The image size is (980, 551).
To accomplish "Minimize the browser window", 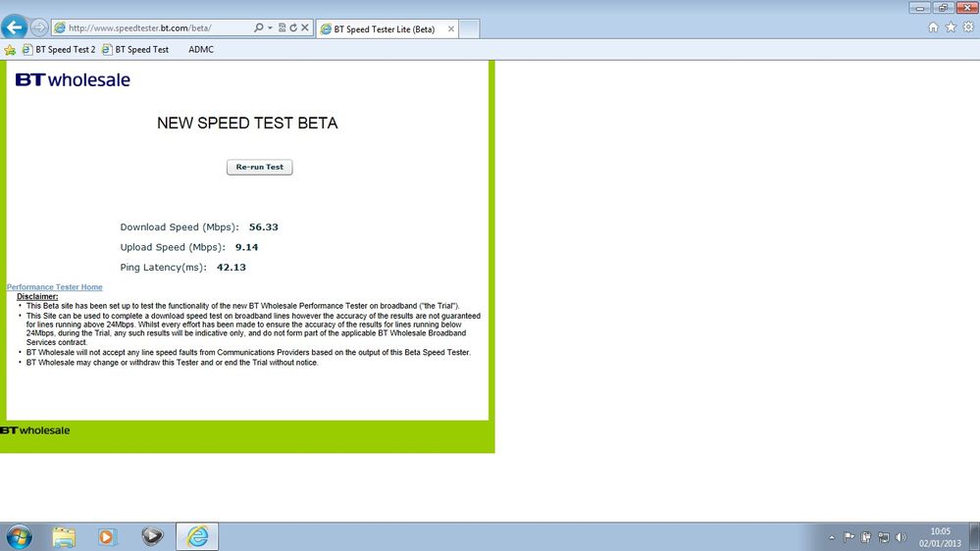I will tap(919, 8).
